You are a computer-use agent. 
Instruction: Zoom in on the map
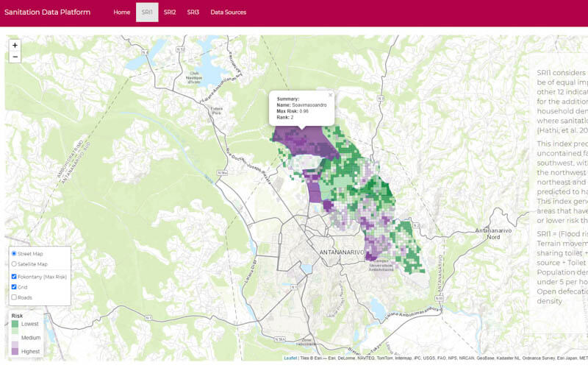(15, 46)
